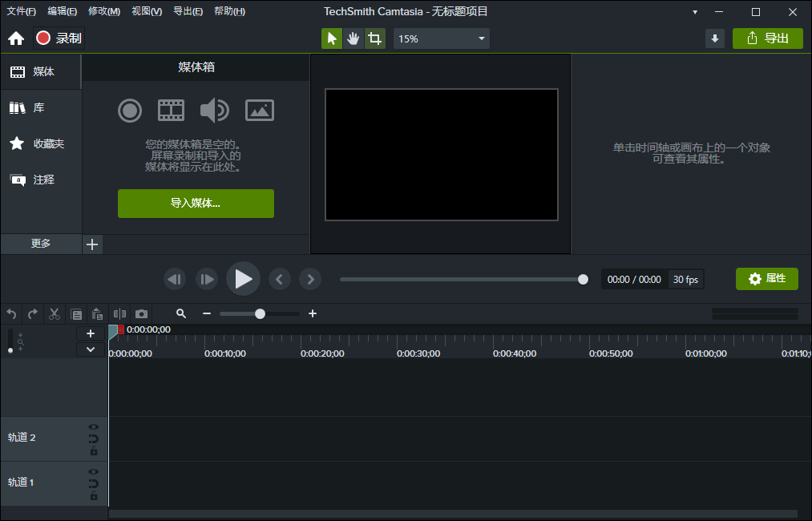Click the redo arrow icon
The width and height of the screenshot is (812, 521).
[33, 314]
